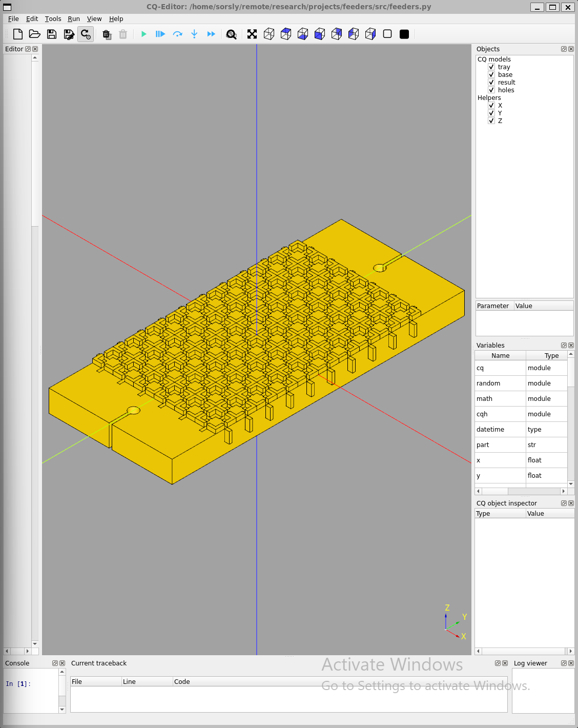
Task: Uncheck the Y axis helper
Action: [491, 113]
